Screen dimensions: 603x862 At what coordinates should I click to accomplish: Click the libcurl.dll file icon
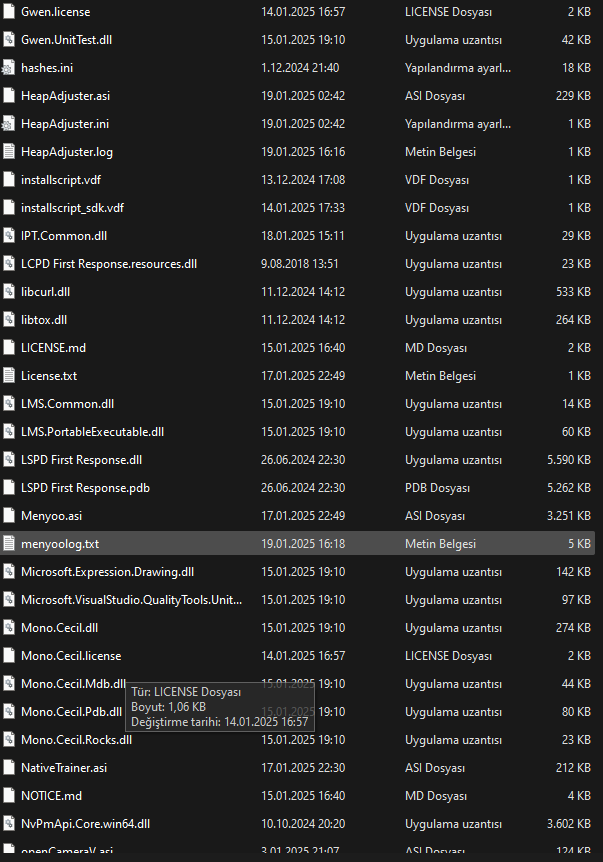[10, 292]
